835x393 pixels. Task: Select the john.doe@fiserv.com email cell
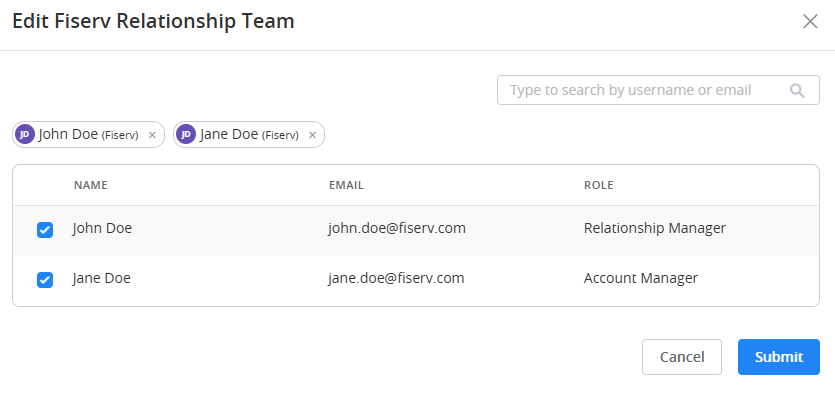tap(397, 228)
